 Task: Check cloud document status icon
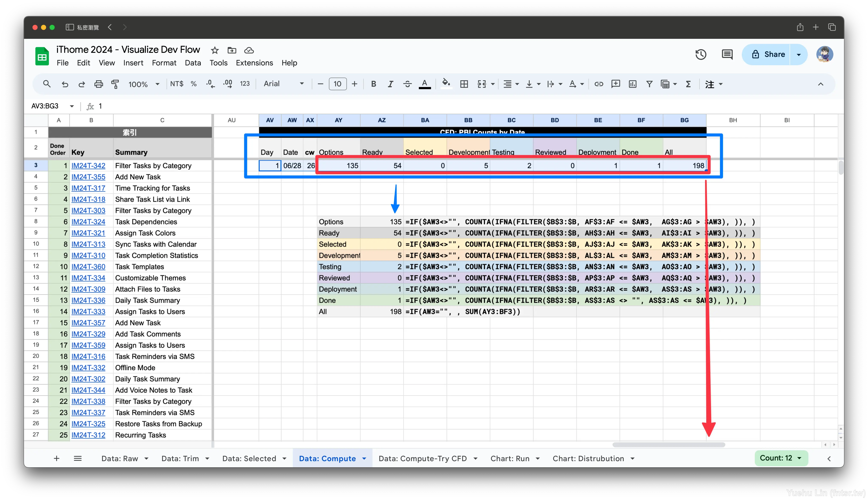coord(249,50)
